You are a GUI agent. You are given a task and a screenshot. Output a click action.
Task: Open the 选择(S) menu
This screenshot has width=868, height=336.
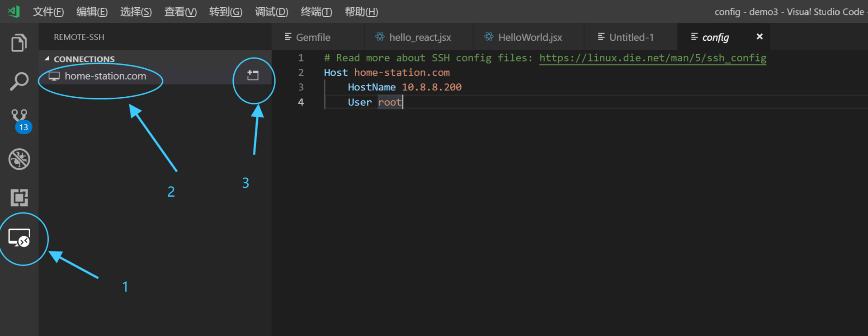point(136,12)
